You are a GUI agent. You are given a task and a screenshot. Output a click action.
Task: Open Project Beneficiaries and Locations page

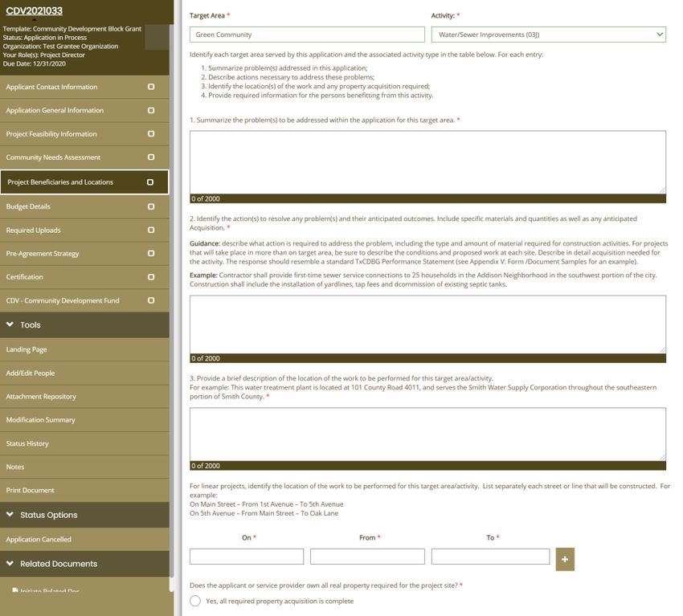(60, 182)
